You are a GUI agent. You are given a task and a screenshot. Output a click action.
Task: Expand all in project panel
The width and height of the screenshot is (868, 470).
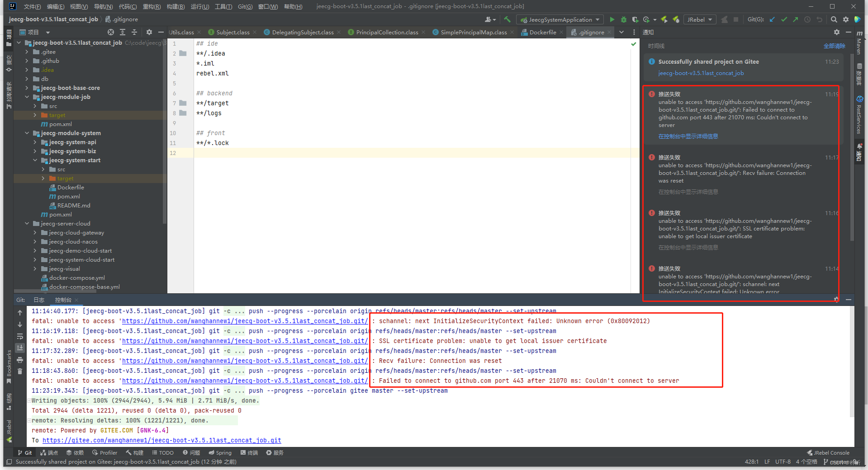(x=123, y=32)
